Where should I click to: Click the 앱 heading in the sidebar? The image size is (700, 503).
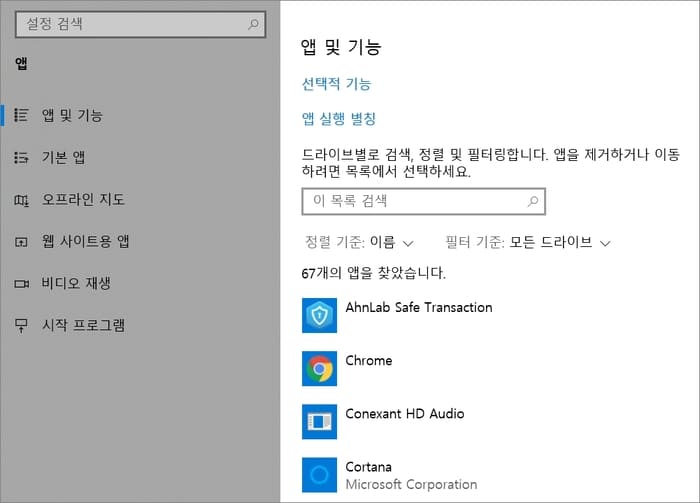[x=21, y=63]
